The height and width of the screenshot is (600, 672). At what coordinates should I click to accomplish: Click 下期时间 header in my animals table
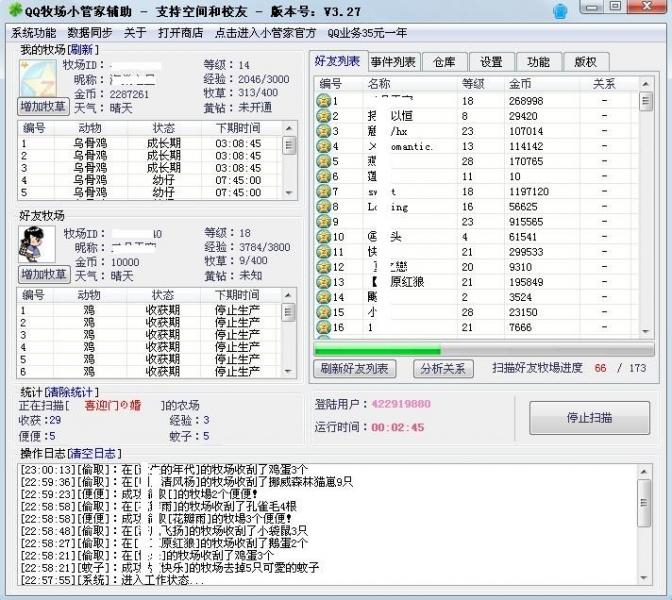pos(238,128)
